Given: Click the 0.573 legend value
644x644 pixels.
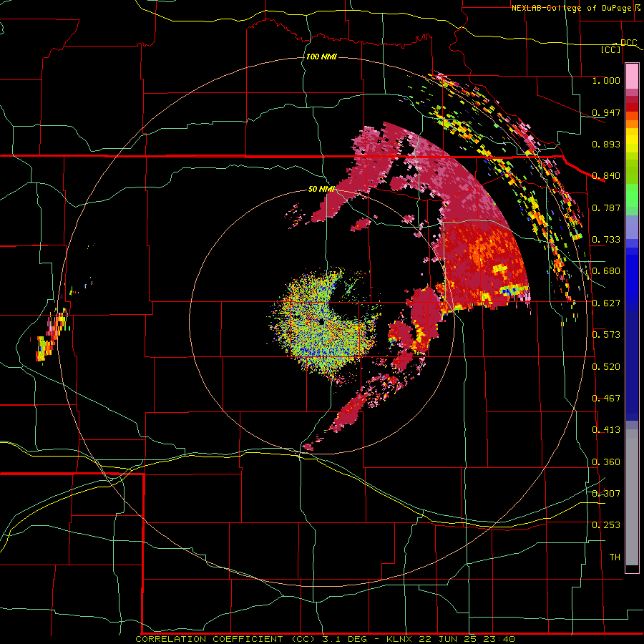Looking at the screenshot, I should click(606, 335).
